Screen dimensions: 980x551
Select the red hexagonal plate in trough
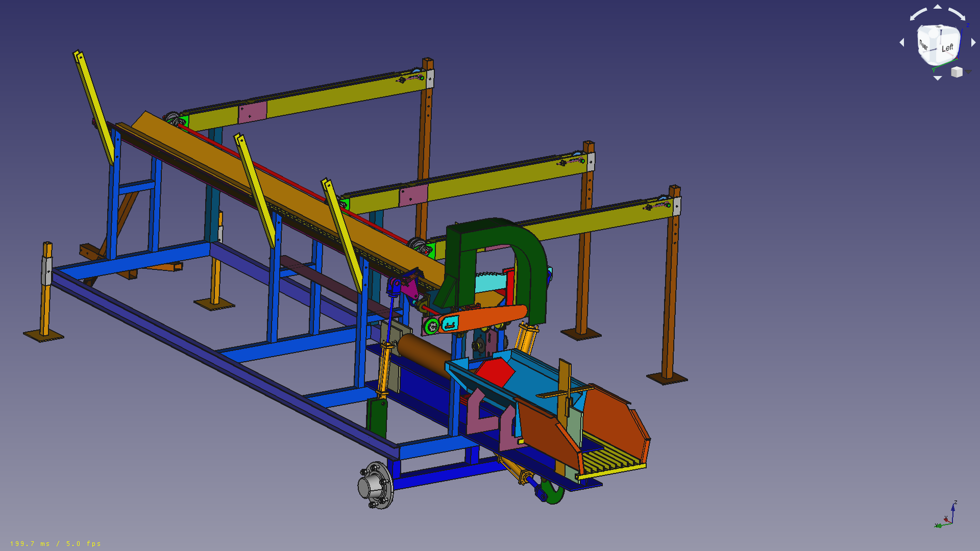tap(495, 372)
